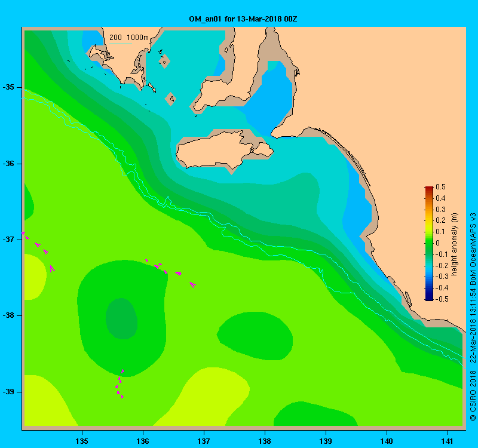Click latitude label '-39'

tap(8, 392)
